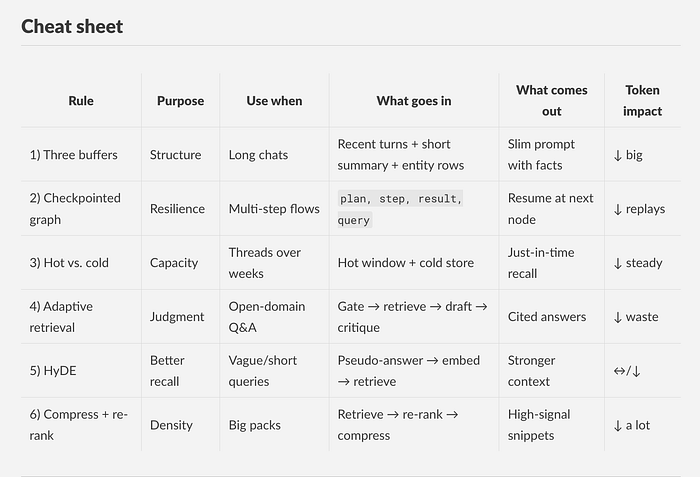Click the "Purpose" column header
This screenshot has height=477, width=700.
pyautogui.click(x=180, y=101)
